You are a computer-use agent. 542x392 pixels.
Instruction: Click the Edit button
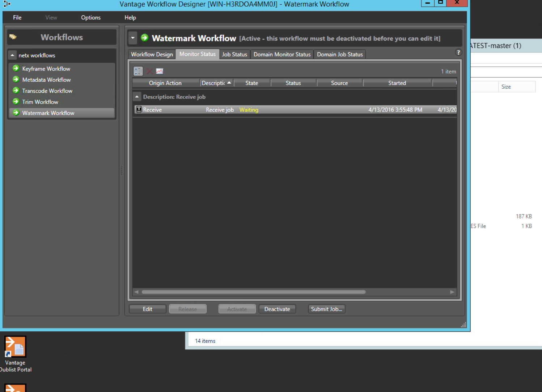tap(148, 309)
